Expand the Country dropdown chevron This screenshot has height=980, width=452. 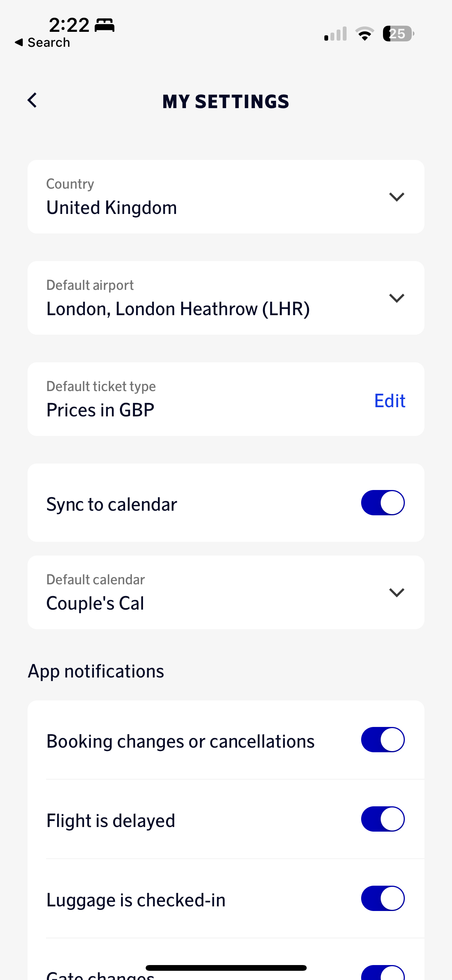click(x=396, y=197)
